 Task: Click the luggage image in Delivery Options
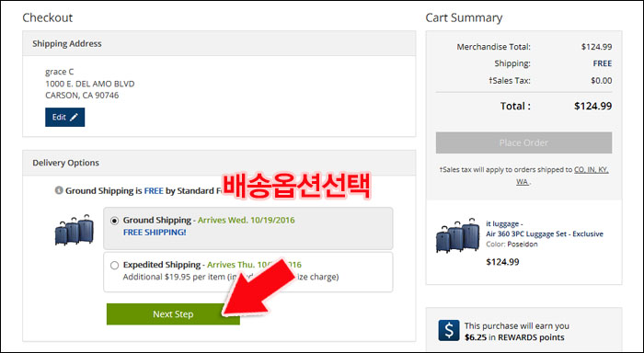[75, 230]
